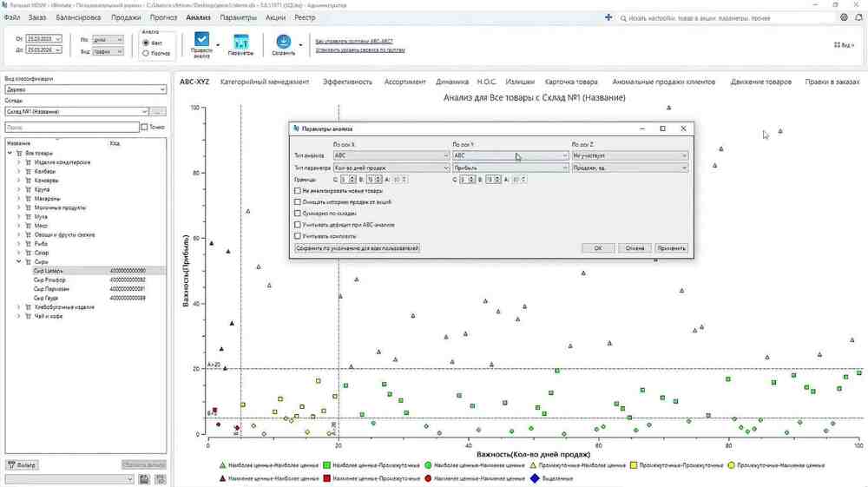Image resolution: width=868 pixels, height=487 pixels.
Task: Click the save disk icon bottom left
Action: click(x=144, y=479)
